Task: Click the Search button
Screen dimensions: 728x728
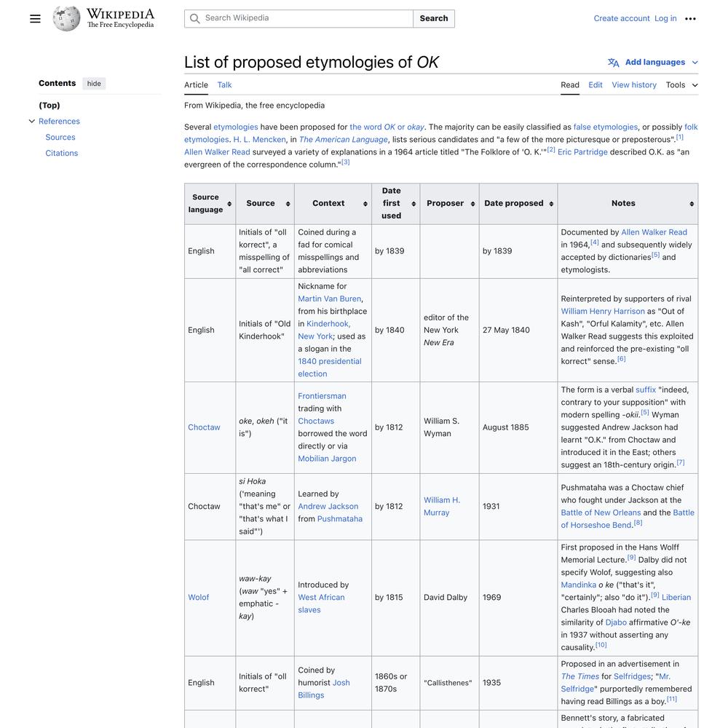Action: (x=434, y=19)
